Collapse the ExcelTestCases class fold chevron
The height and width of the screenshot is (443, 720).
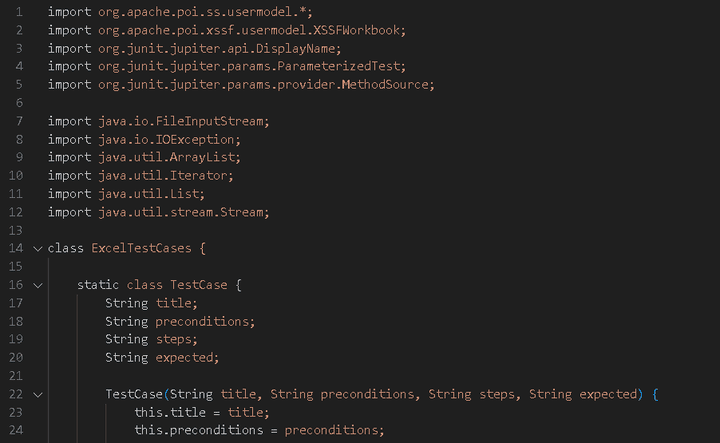(x=38, y=248)
